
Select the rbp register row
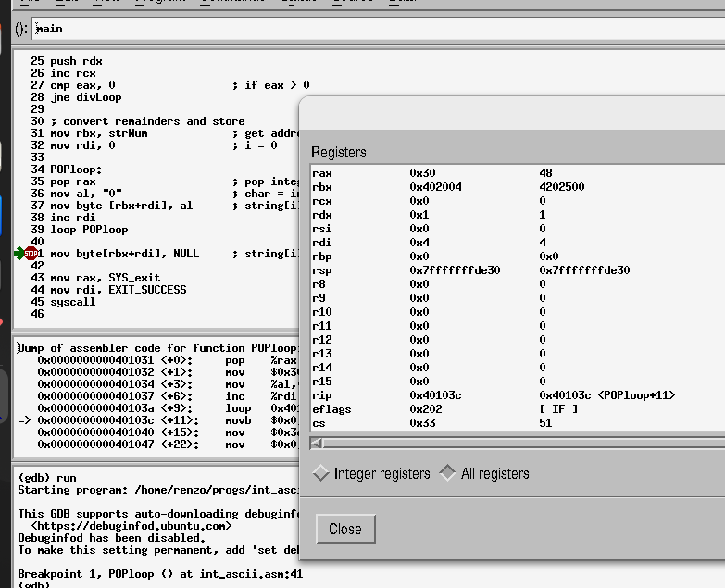(x=518, y=256)
